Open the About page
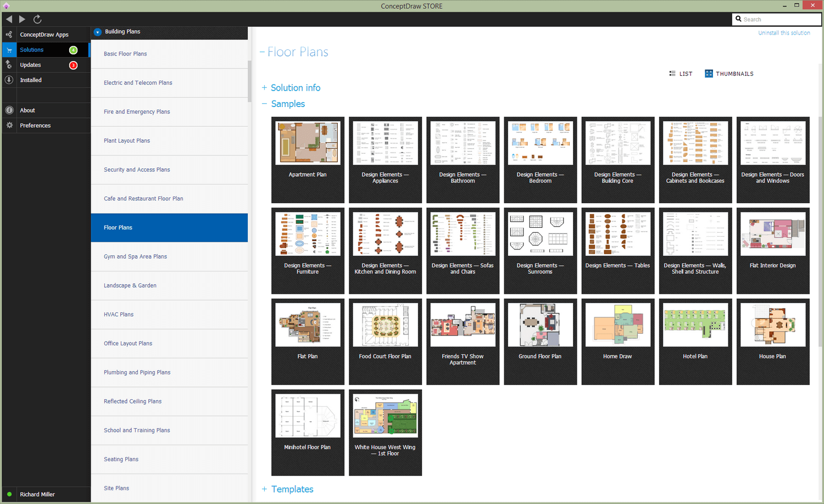The image size is (824, 504). (x=27, y=110)
